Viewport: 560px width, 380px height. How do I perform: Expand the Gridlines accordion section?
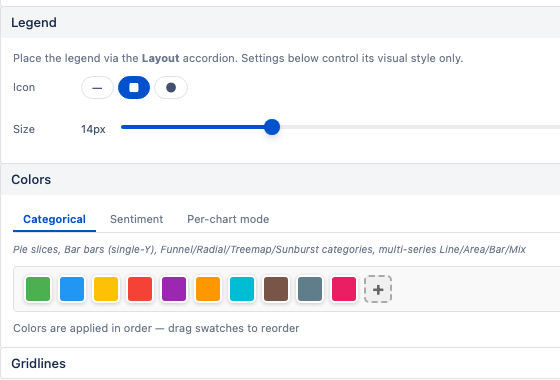(280, 364)
